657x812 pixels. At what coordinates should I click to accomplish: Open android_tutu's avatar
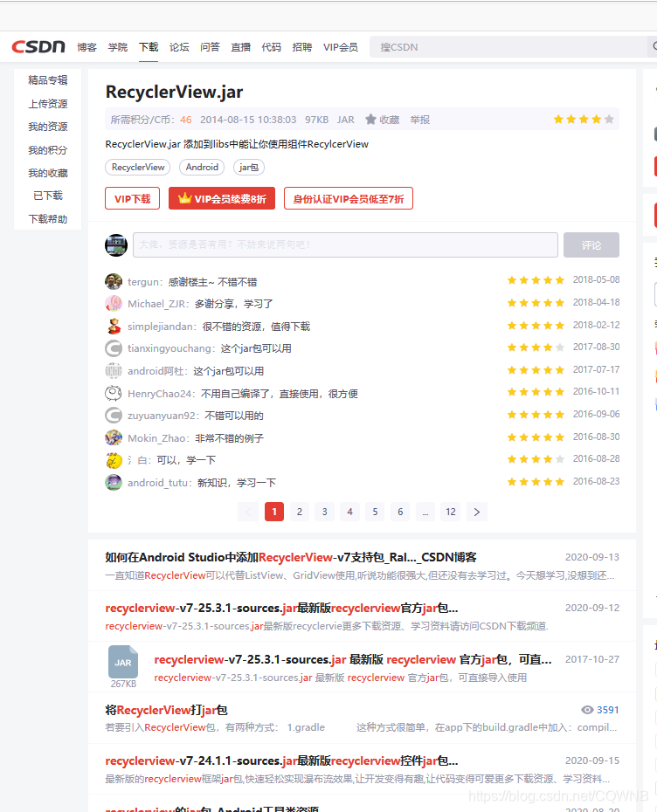[114, 483]
